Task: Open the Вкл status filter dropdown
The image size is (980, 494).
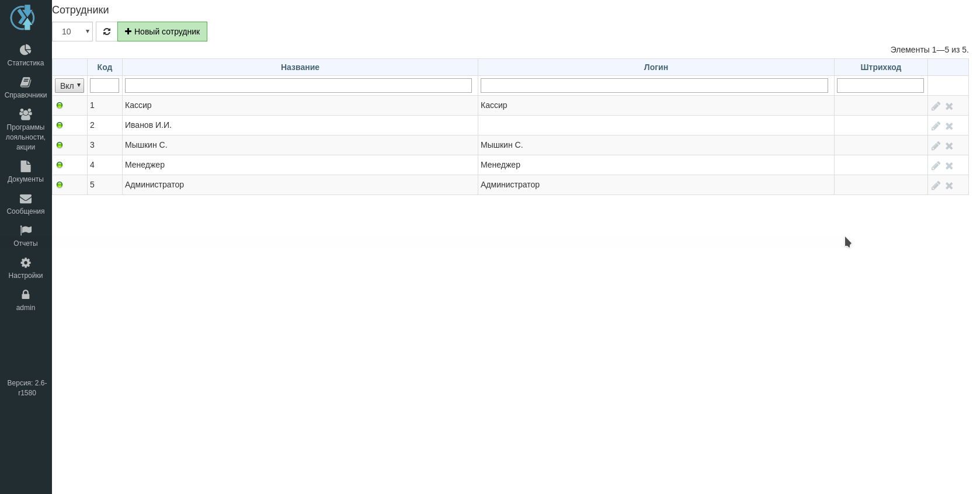Action: tap(69, 86)
